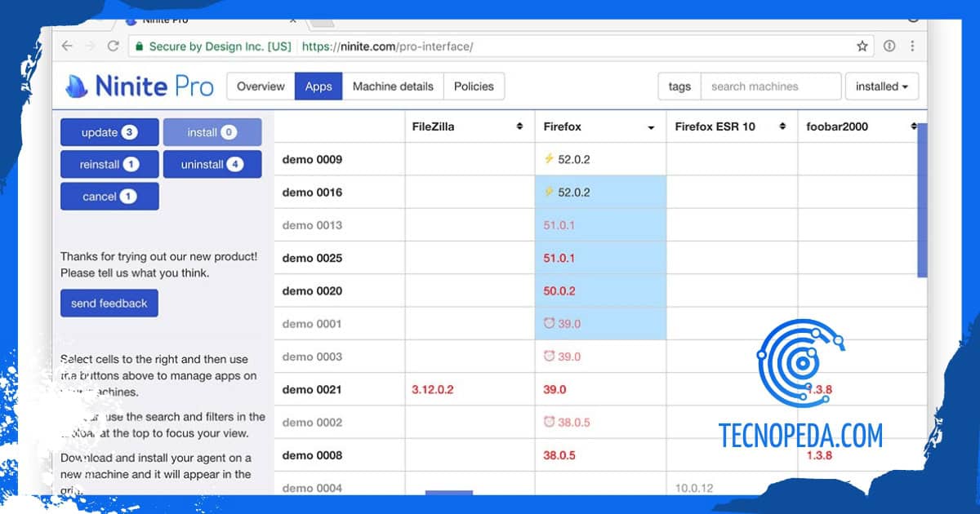The width and height of the screenshot is (980, 514).
Task: Select Firefox 52.0.2 cell for demo 0009
Action: pyautogui.click(x=600, y=159)
